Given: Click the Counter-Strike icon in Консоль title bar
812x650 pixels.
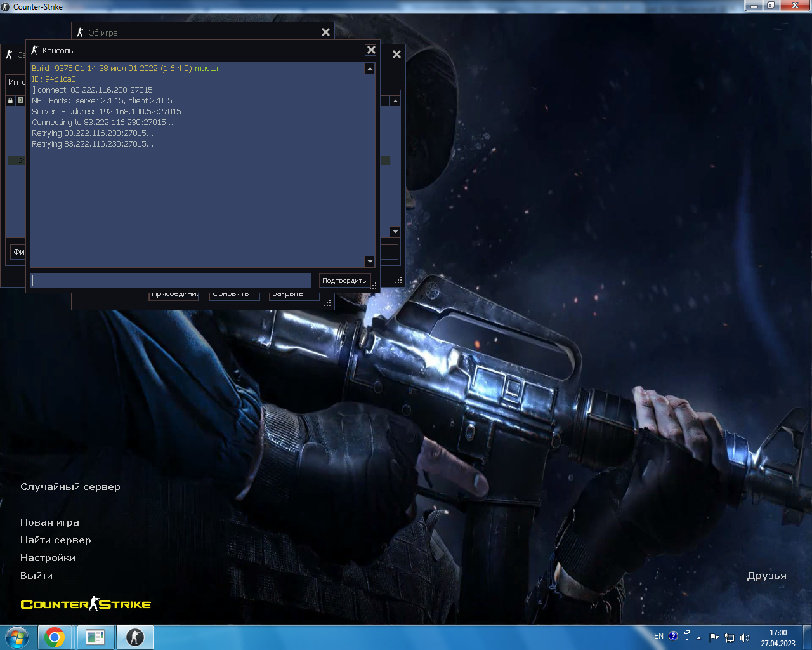Looking at the screenshot, I should pos(35,50).
